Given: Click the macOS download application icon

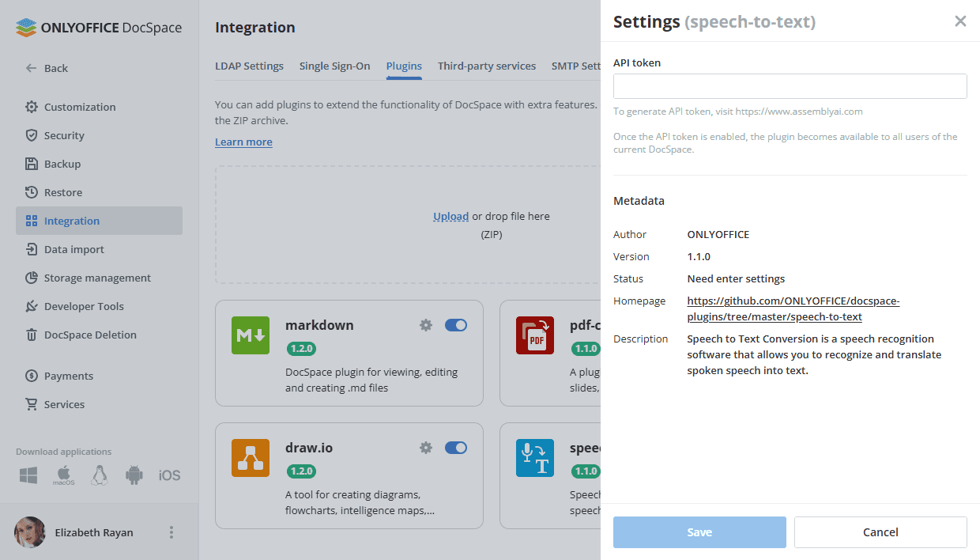Looking at the screenshot, I should [x=64, y=475].
